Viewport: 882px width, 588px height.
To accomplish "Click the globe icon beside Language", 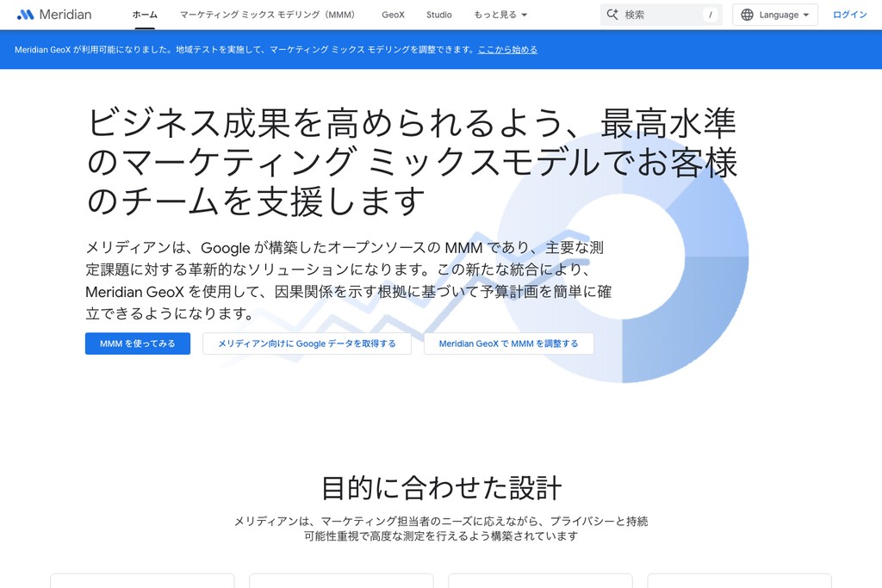I will [747, 15].
